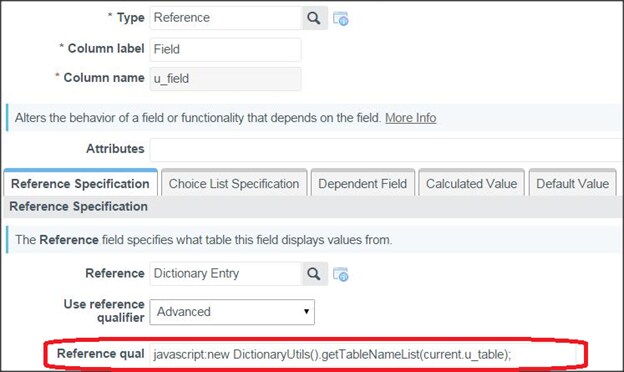Focus the Type field containing Reference

[226, 18]
